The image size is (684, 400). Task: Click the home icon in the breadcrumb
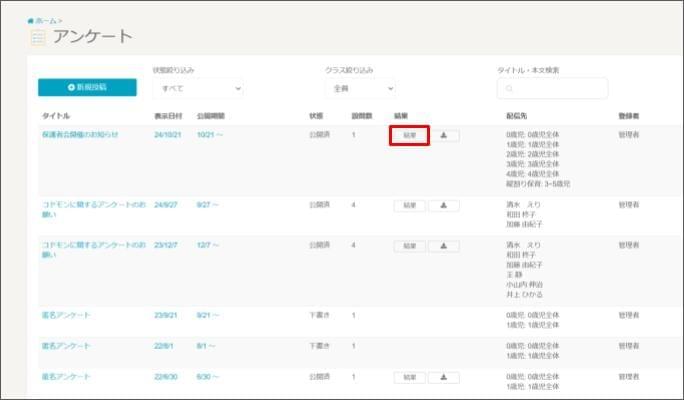[x=31, y=20]
